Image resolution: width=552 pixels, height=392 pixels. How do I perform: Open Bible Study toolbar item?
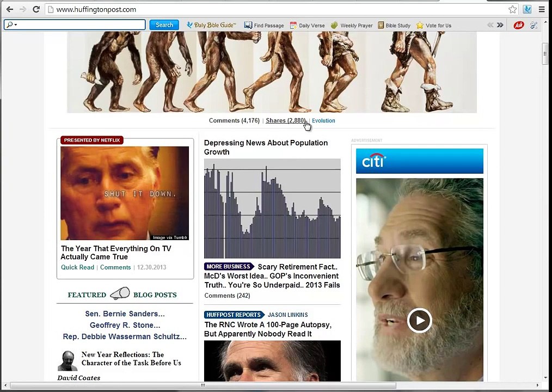click(394, 26)
